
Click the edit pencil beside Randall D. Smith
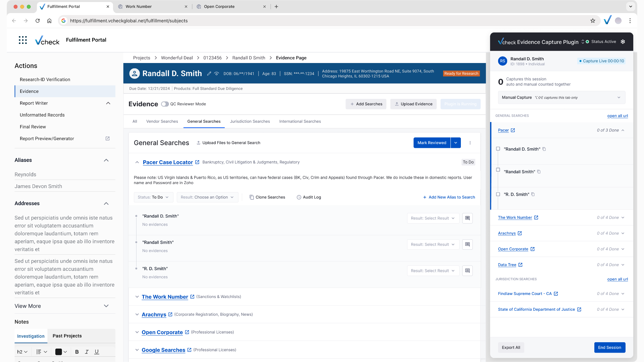209,74
